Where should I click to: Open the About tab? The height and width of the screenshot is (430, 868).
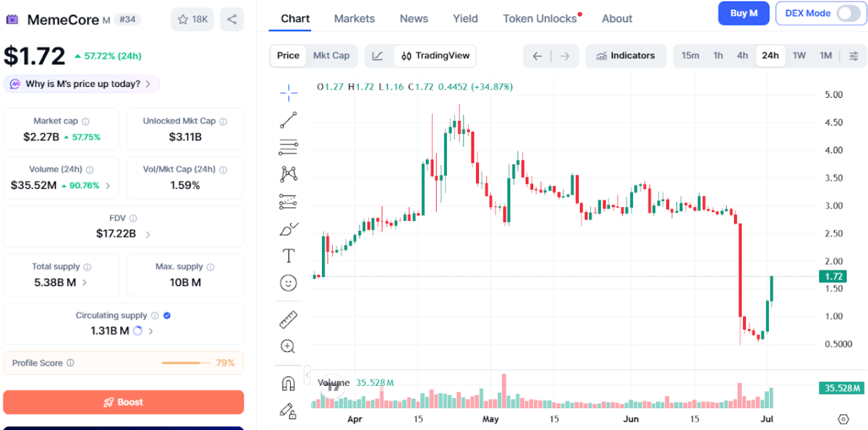point(617,19)
